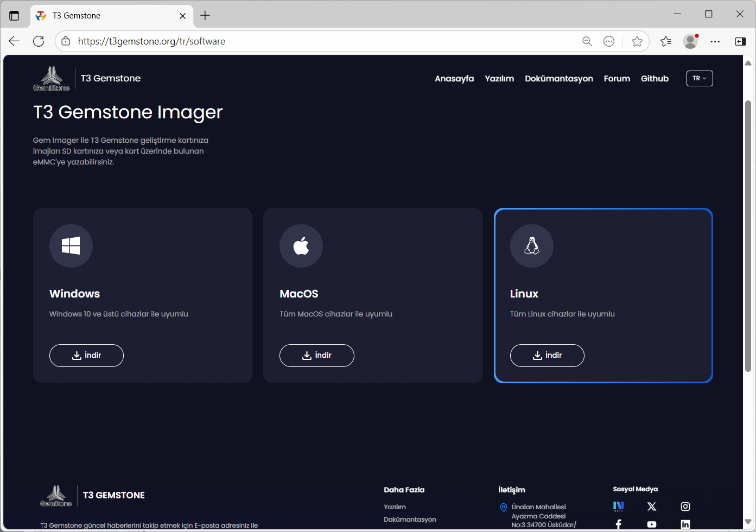Open a new tab with the plus button
756x532 pixels.
205,16
